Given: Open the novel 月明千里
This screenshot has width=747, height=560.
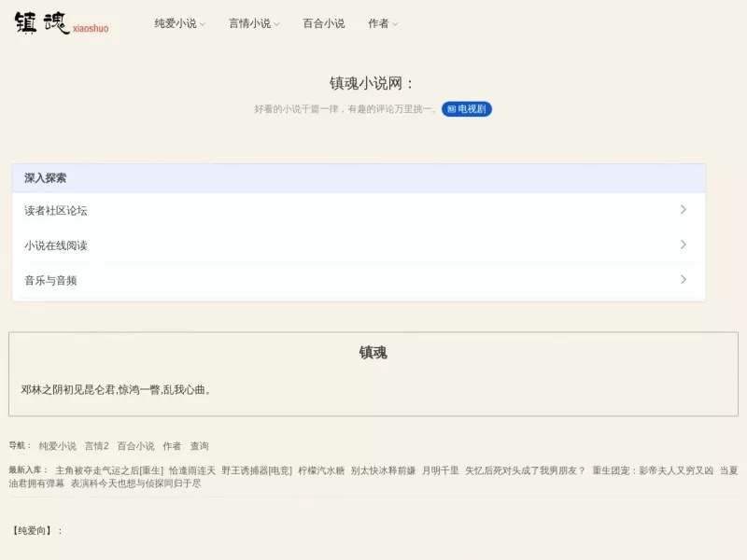Looking at the screenshot, I should click(441, 470).
